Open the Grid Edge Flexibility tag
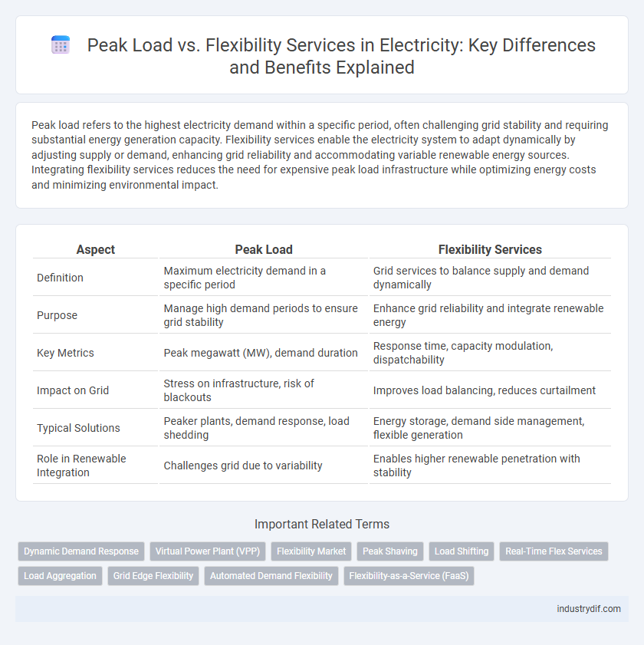This screenshot has height=645, width=644. (x=153, y=575)
